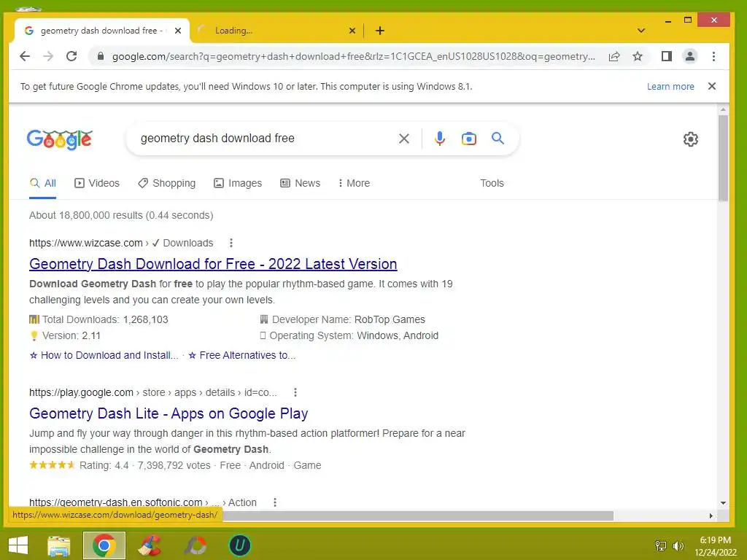
Task: Go back using the browser back arrow
Action: 25,56
